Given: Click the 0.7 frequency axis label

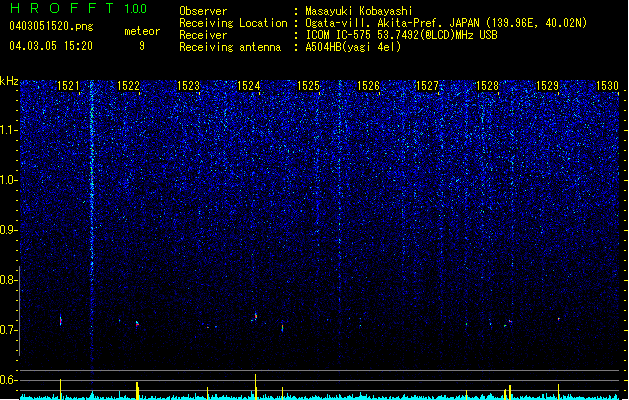Looking at the screenshot, I should tap(8, 330).
